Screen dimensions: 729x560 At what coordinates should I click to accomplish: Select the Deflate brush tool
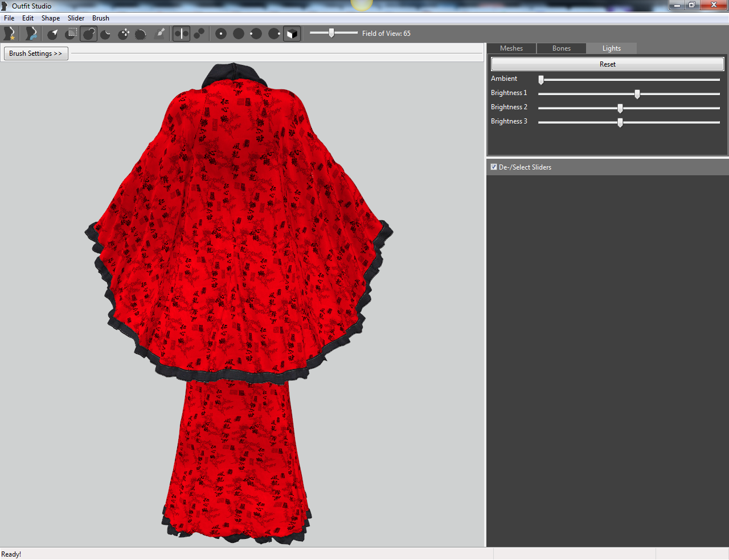click(x=106, y=34)
